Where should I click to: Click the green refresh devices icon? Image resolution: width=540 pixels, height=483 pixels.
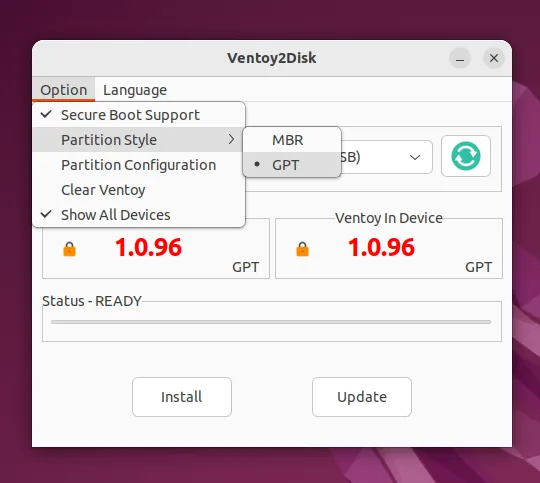(x=466, y=156)
